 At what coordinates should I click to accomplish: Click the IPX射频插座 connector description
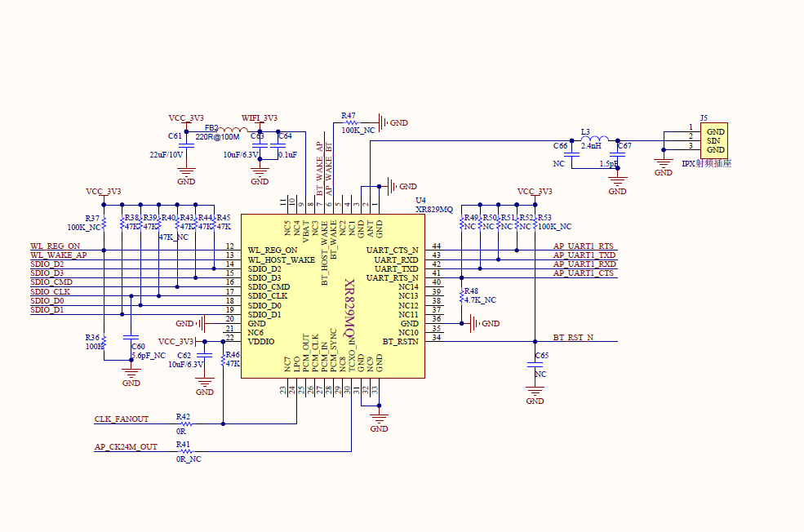point(707,163)
